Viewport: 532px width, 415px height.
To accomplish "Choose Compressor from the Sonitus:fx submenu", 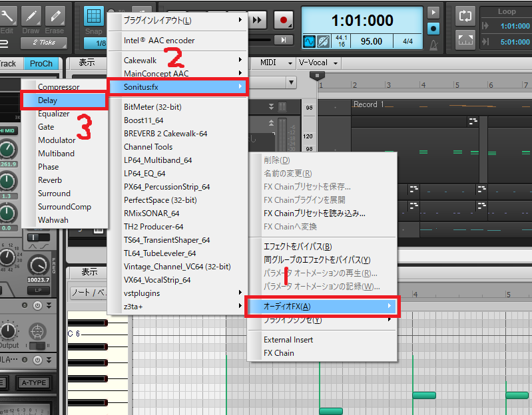I will (64, 87).
